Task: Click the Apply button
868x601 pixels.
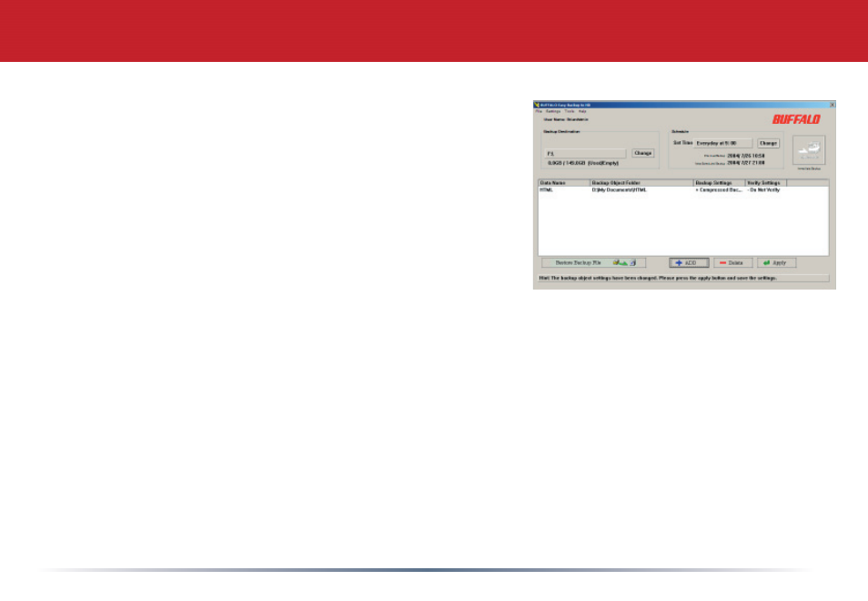Action: click(x=776, y=262)
